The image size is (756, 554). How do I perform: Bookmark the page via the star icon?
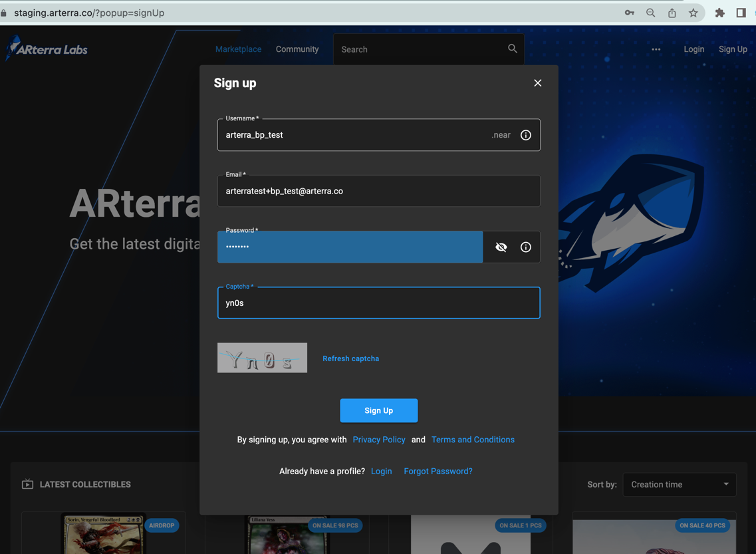click(693, 12)
